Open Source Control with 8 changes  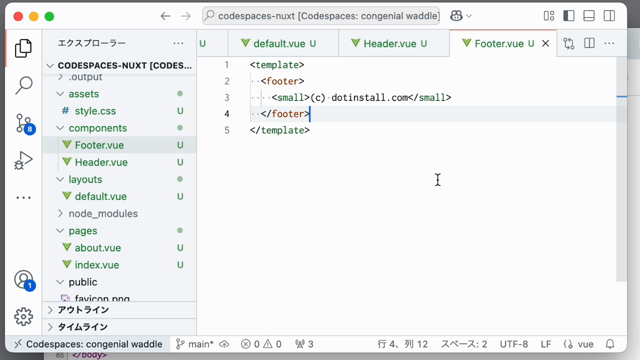[24, 123]
